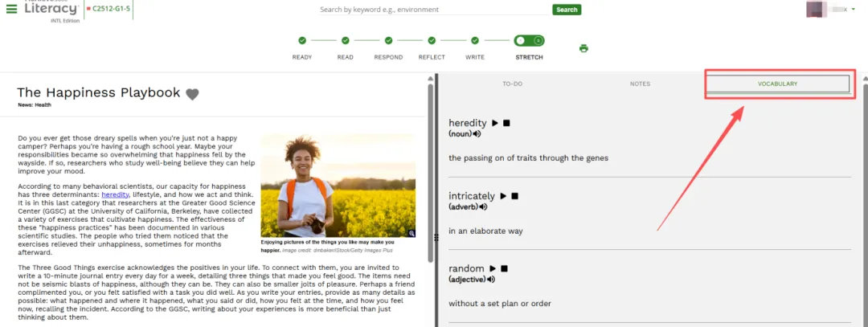868x327 pixels.
Task: Toggle the STRETCH step switch
Action: click(529, 40)
